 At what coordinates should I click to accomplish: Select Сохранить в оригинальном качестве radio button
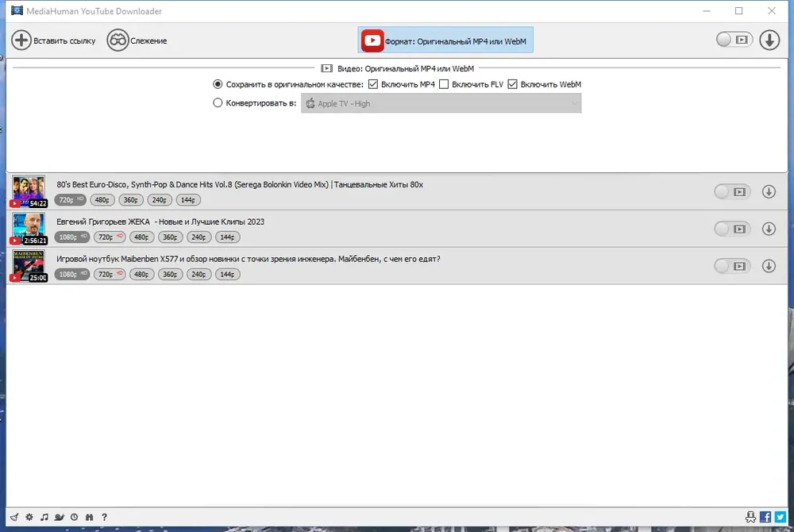click(218, 84)
